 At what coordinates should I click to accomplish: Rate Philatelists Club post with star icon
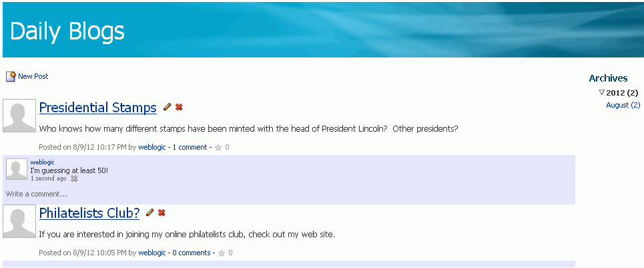222,253
